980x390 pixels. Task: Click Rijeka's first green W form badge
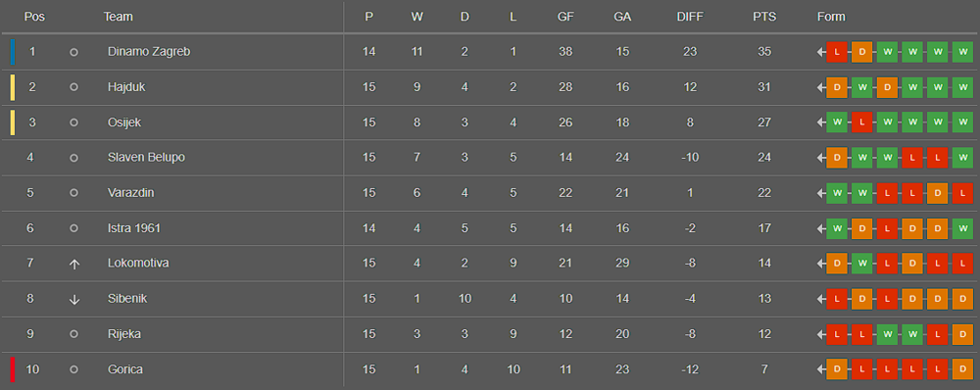(886, 334)
